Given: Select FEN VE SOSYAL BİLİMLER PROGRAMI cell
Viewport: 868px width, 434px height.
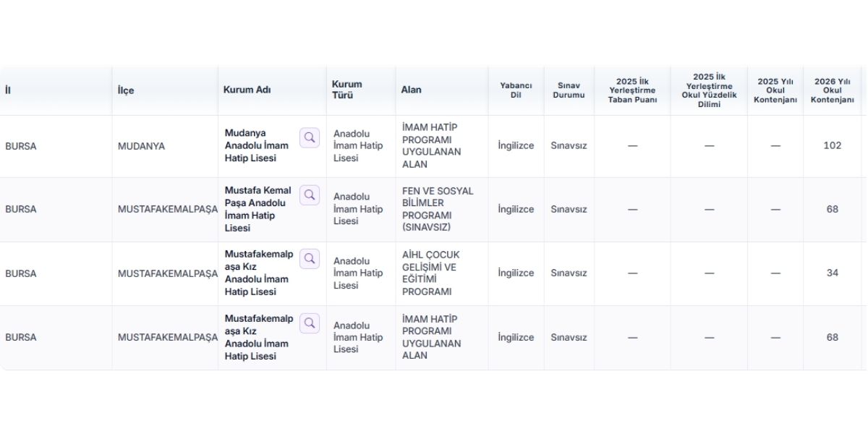Looking at the screenshot, I should pyautogui.click(x=438, y=209).
